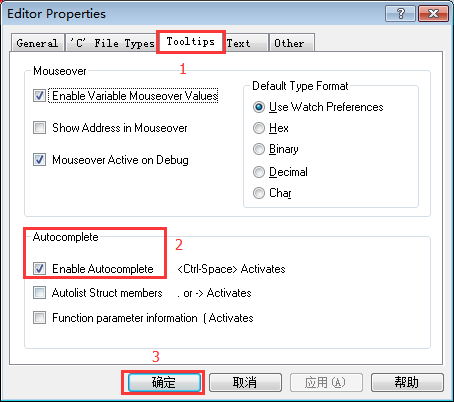This screenshot has width=454, height=402.
Task: Toggle Enable Variable Mouseover Values checkbox
Action: 39,96
